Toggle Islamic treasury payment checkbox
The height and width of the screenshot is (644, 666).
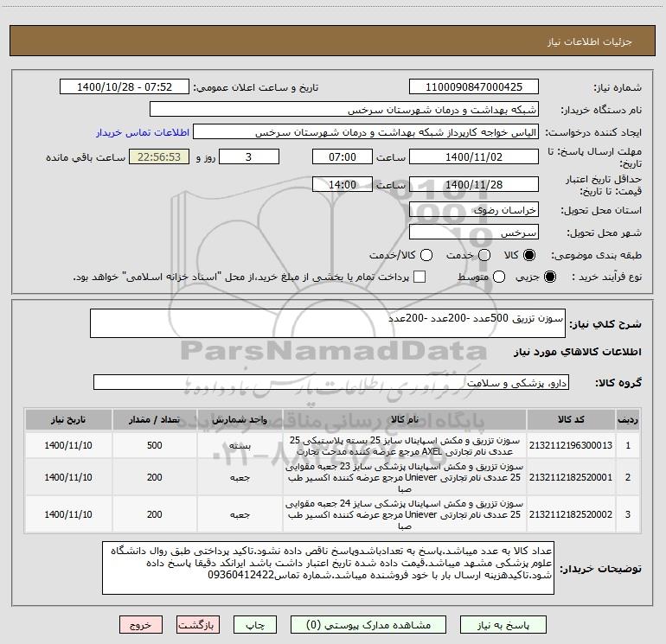click(x=419, y=277)
